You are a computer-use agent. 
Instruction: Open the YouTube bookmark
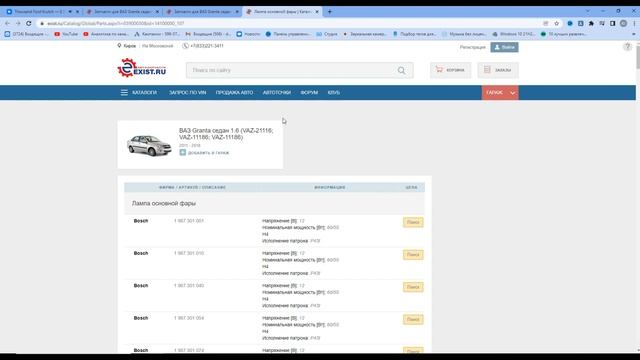pyautogui.click(x=66, y=34)
